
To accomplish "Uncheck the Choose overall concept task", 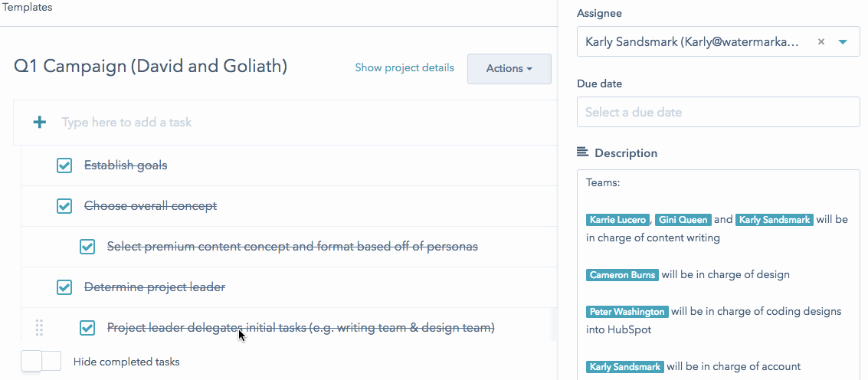I will 64,206.
